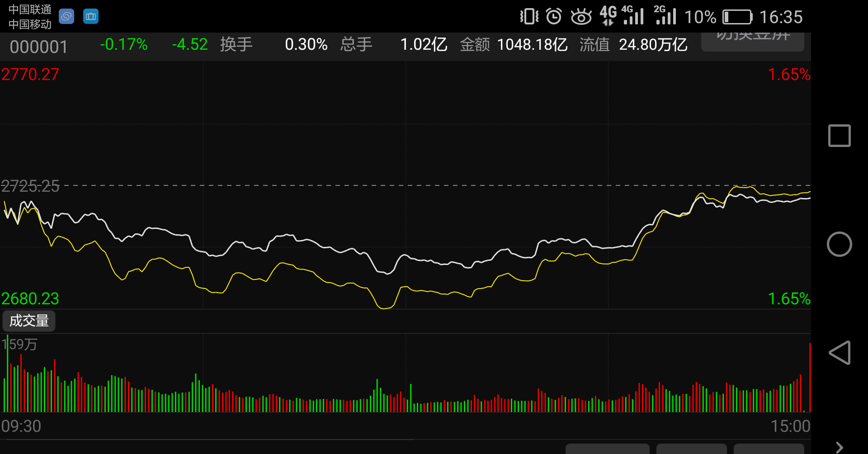Tap the 流值 market value label
Viewport: 868px width, 454px height.
coord(594,44)
